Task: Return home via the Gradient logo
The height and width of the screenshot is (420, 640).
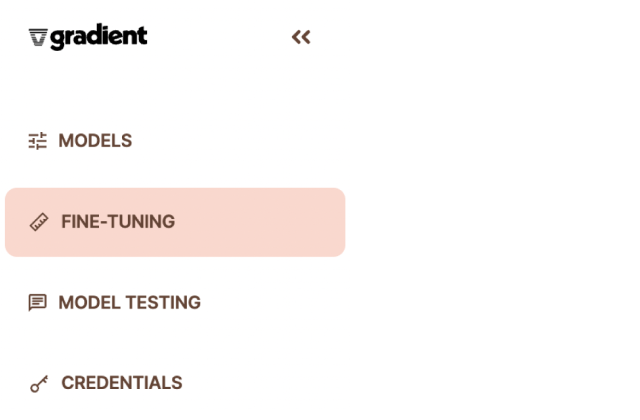Action: coord(88,37)
